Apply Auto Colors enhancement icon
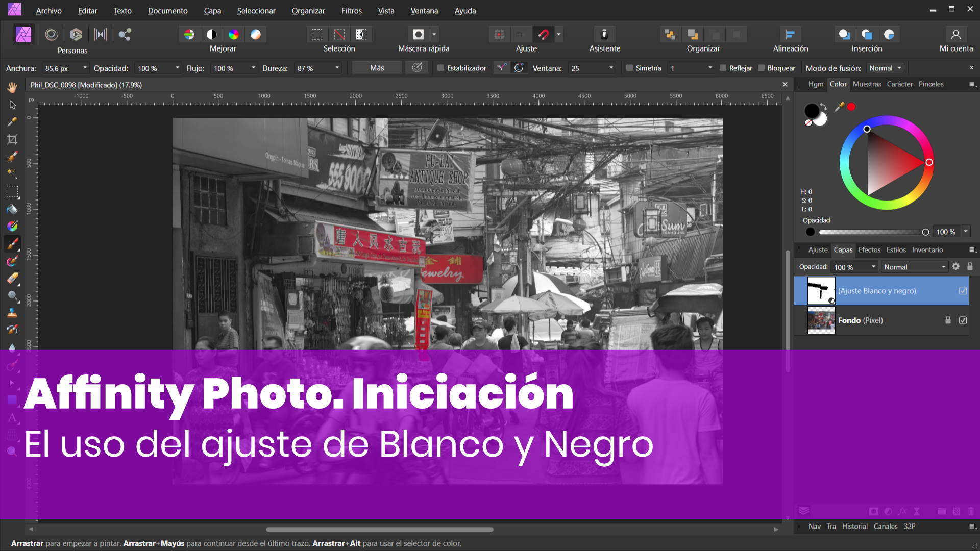 click(234, 34)
